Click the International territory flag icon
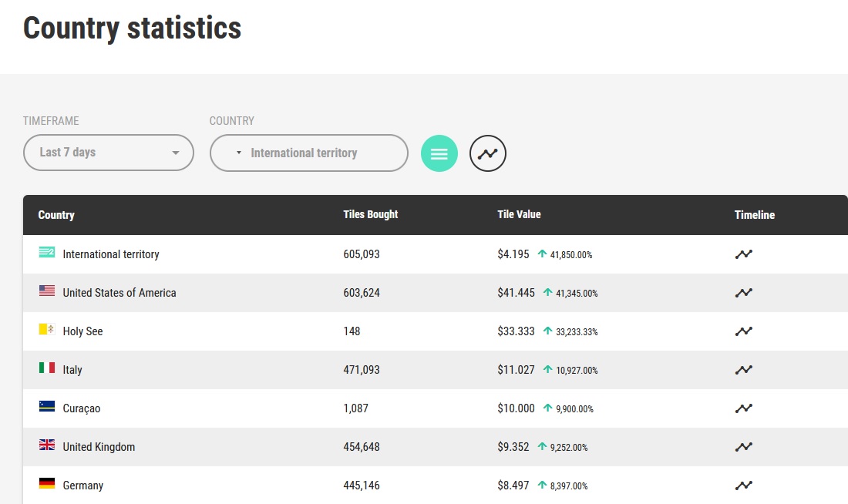This screenshot has width=848, height=504. point(47,252)
